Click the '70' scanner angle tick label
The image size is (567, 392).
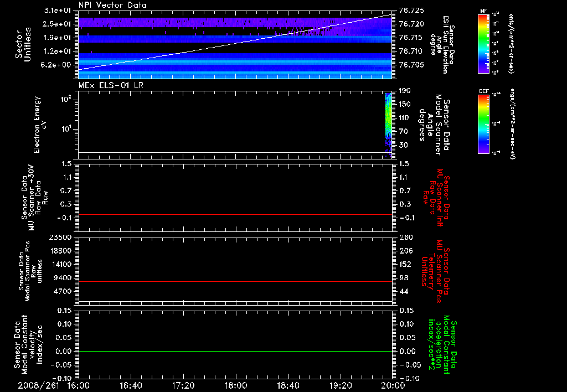[x=403, y=132]
